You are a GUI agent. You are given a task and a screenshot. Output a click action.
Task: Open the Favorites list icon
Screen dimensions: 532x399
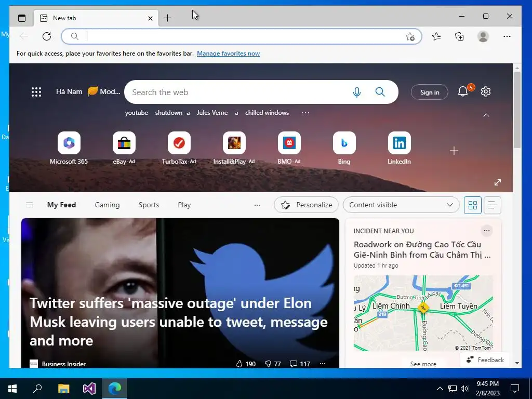coord(436,36)
